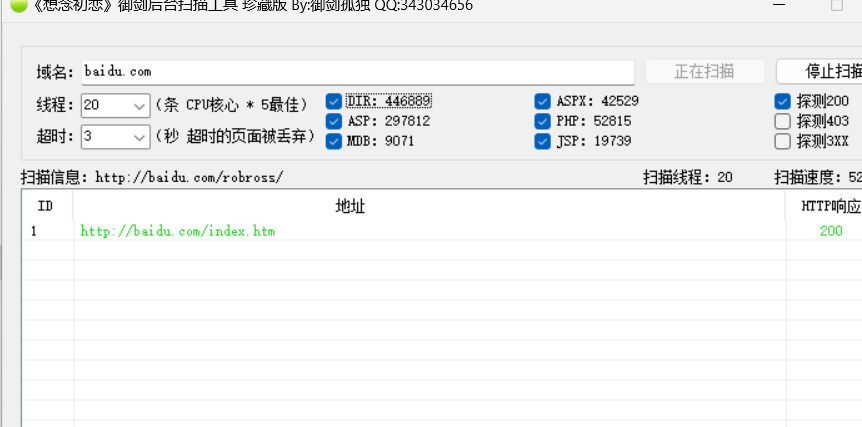The width and height of the screenshot is (862, 427).
Task: Click the 扫描信息 URL text http://baidu.com/robross/
Action: (x=190, y=178)
